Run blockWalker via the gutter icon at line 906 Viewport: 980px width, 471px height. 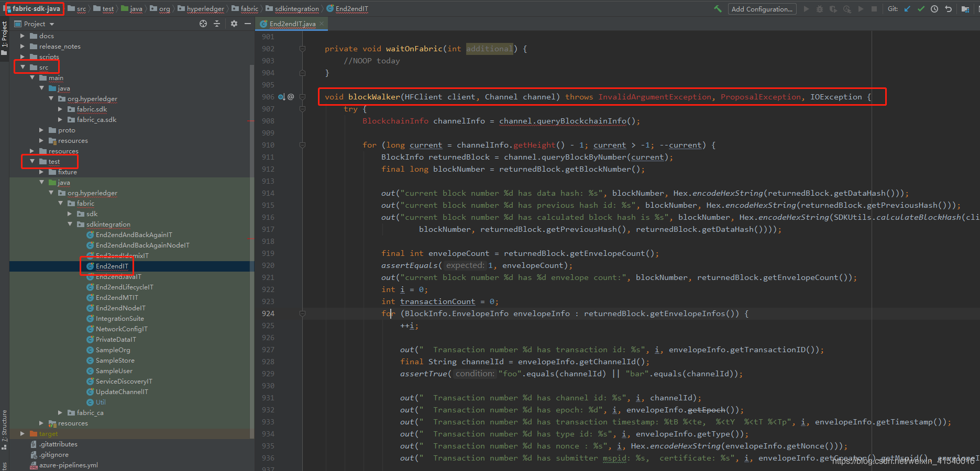point(281,96)
